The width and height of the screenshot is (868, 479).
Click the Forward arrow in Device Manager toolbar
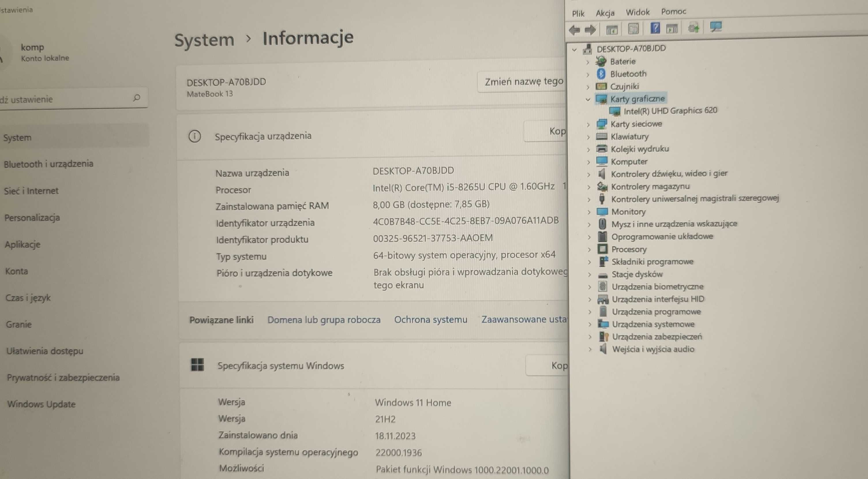click(x=590, y=30)
